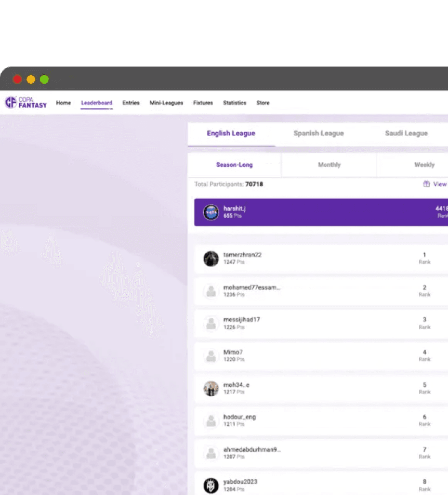448x496 pixels.
Task: Select the English League tab
Action: pyautogui.click(x=231, y=134)
